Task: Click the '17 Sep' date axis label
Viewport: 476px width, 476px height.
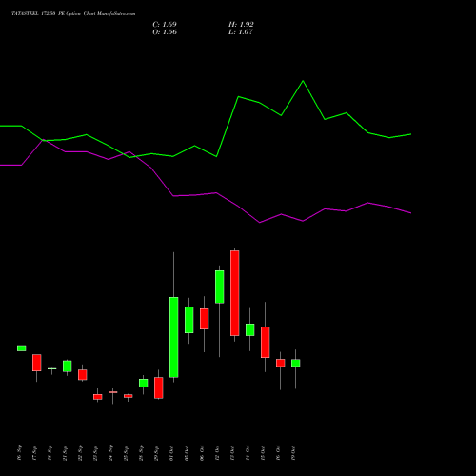Action: tap(34, 453)
